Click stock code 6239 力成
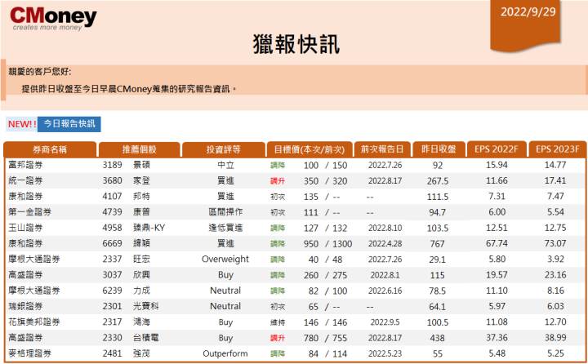588x364 pixels. 127,291
